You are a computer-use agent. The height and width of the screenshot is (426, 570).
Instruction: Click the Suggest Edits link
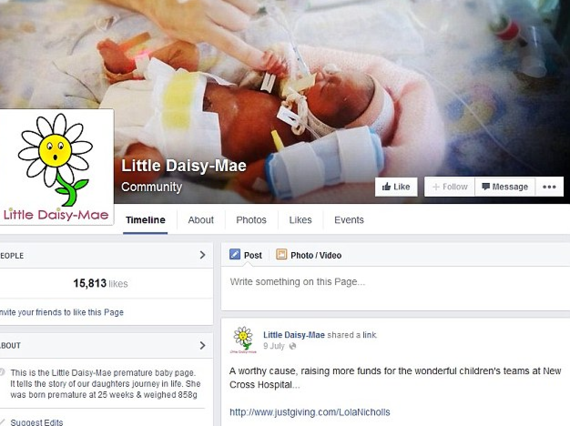pyautogui.click(x=36, y=422)
